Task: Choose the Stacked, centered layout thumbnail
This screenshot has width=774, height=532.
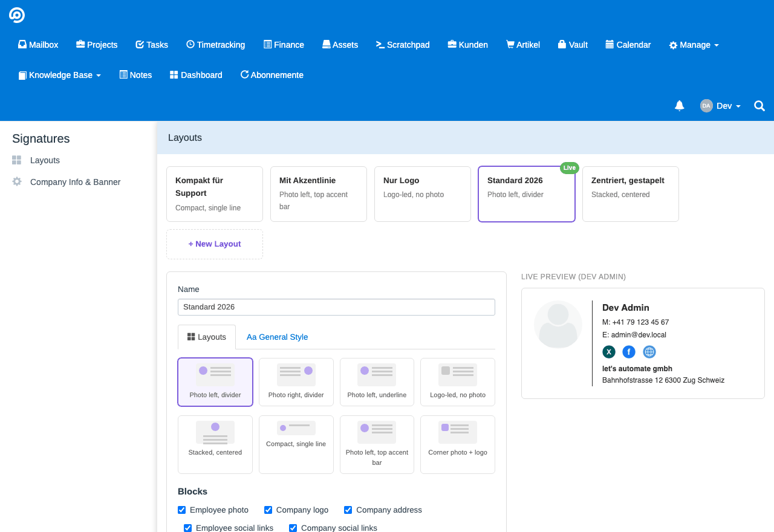Action: click(x=215, y=444)
